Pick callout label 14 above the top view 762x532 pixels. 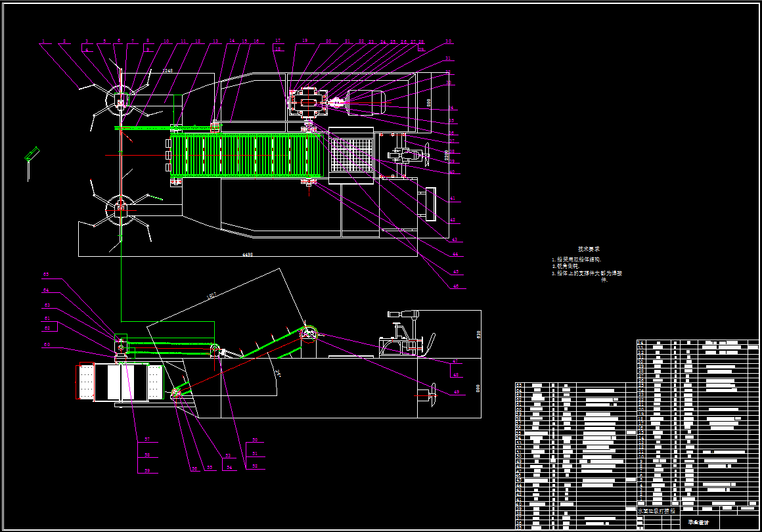point(232,41)
